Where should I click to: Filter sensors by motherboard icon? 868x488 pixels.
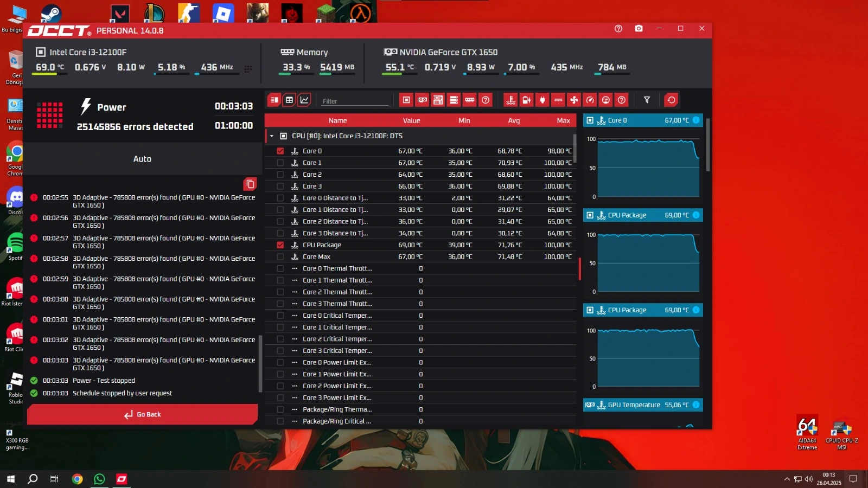point(438,100)
